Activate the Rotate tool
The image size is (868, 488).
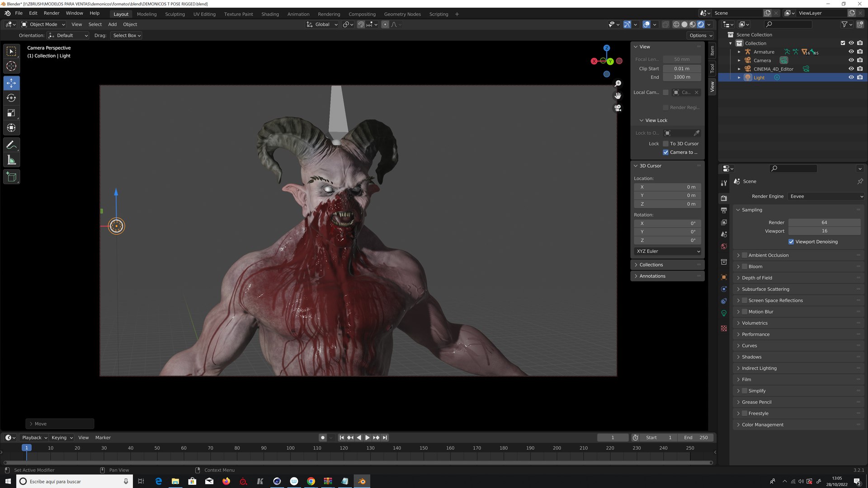pyautogui.click(x=11, y=98)
